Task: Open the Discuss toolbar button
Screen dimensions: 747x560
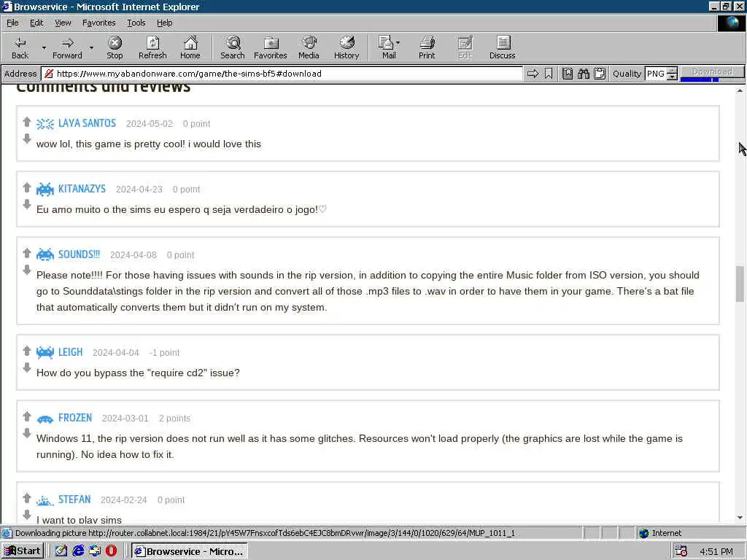Action: point(502,47)
